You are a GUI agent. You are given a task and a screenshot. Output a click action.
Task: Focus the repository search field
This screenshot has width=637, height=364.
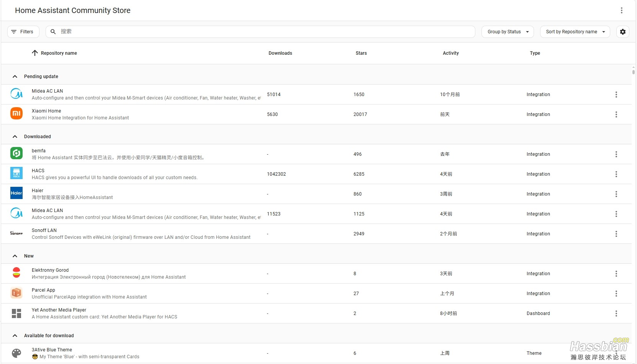(260, 32)
